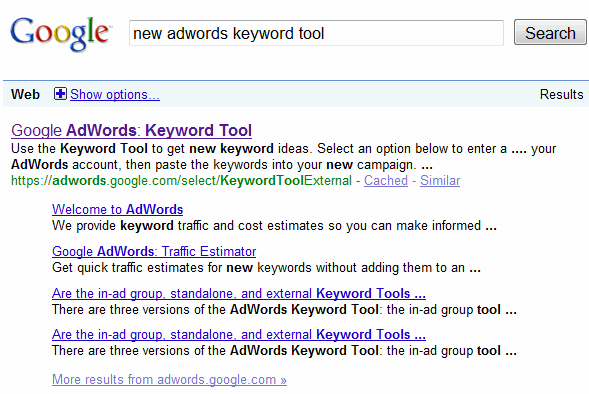Image resolution: width=589 pixels, height=394 pixels.
Task: Select the Web label in results bar
Action: coord(25,94)
